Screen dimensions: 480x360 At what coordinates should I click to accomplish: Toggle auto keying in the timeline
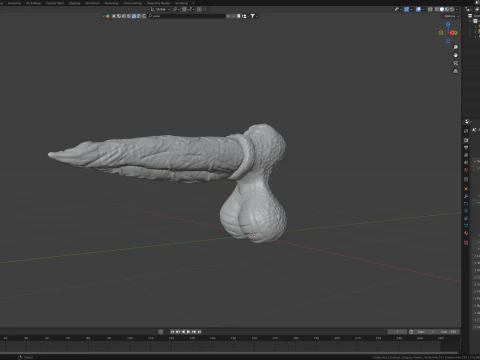[x=161, y=332]
